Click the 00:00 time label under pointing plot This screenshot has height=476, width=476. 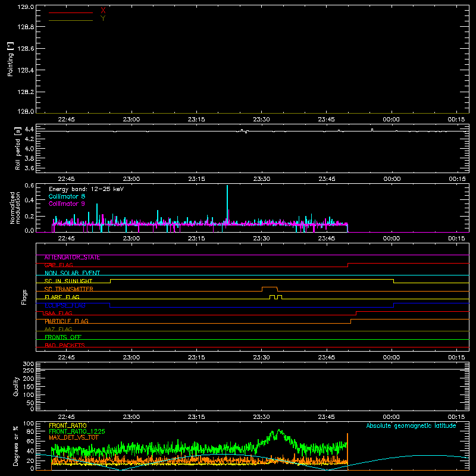pyautogui.click(x=392, y=120)
